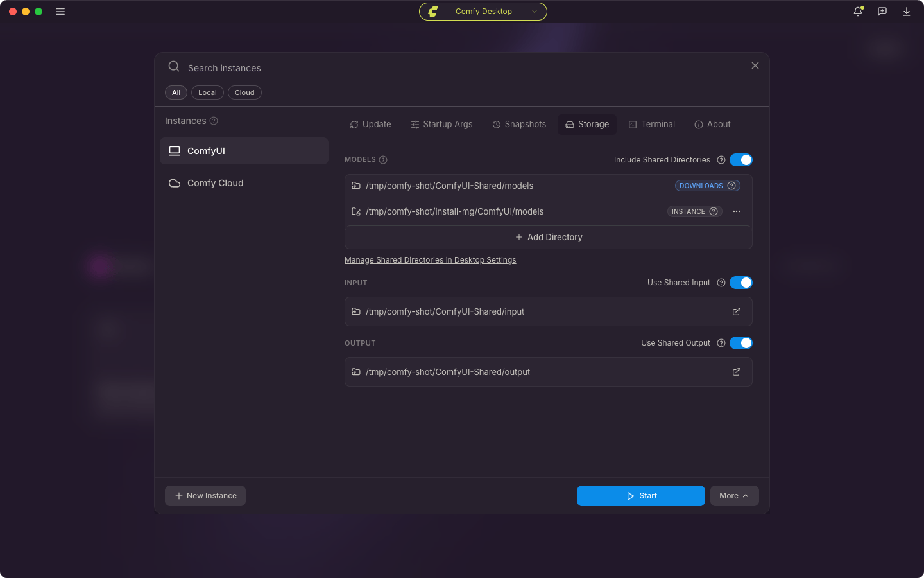The height and width of the screenshot is (578, 924).
Task: Click the ComfyUI-Shared/input path
Action: click(x=445, y=311)
